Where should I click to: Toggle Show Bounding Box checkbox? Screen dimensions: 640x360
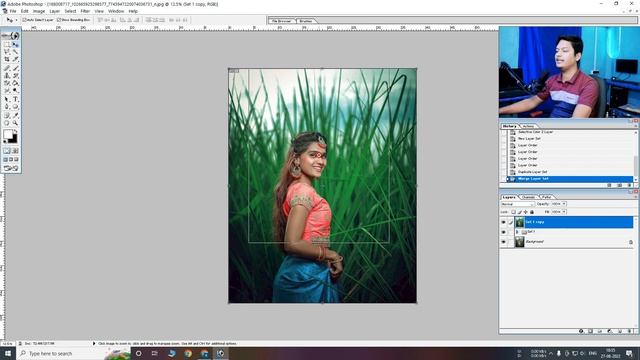59,20
